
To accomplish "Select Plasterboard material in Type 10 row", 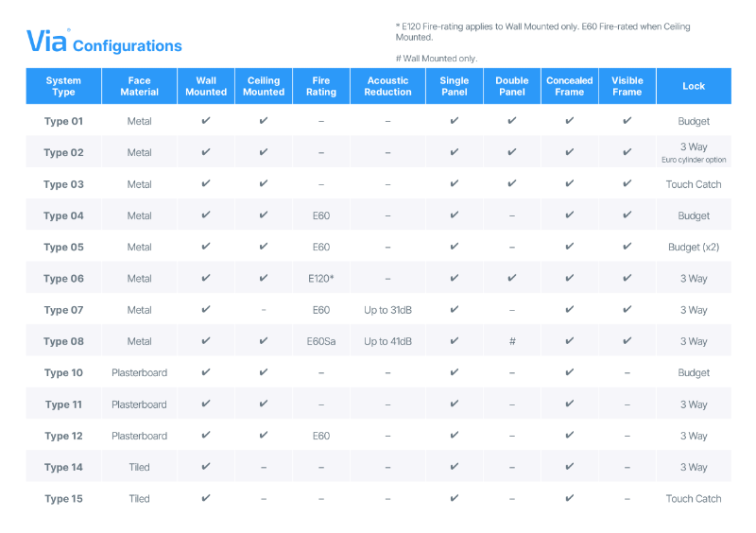I will 139,372.
